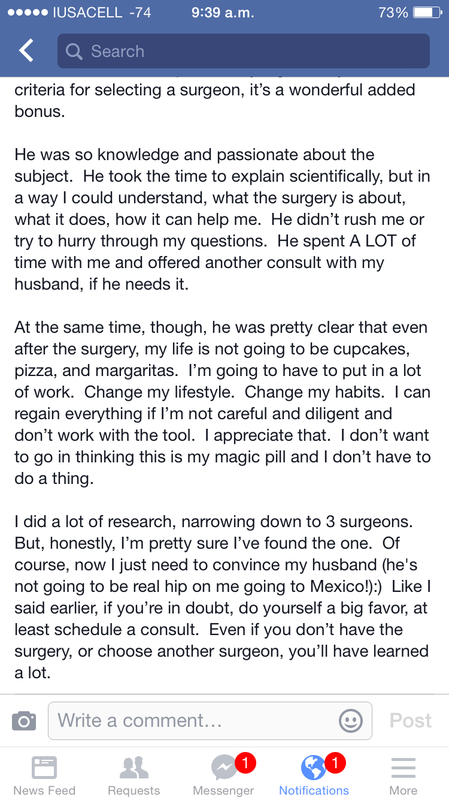Tap the 9:39 a.m. status bar clock
The image size is (449, 800).
(x=222, y=12)
